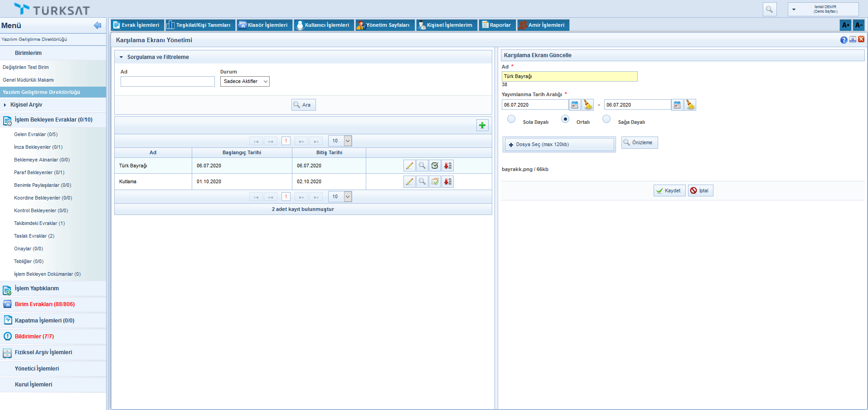The image size is (868, 410).
Task: Click the green plus add record icon
Action: (482, 125)
